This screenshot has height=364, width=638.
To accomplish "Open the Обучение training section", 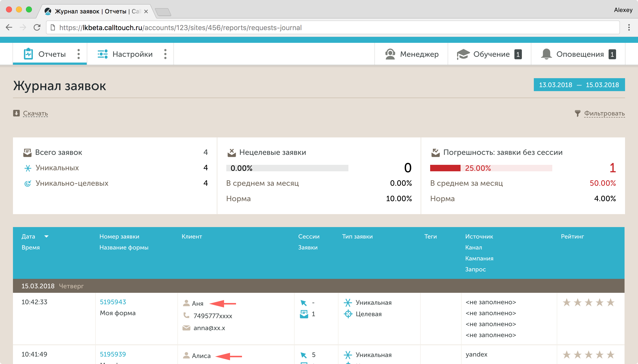I will 489,54.
